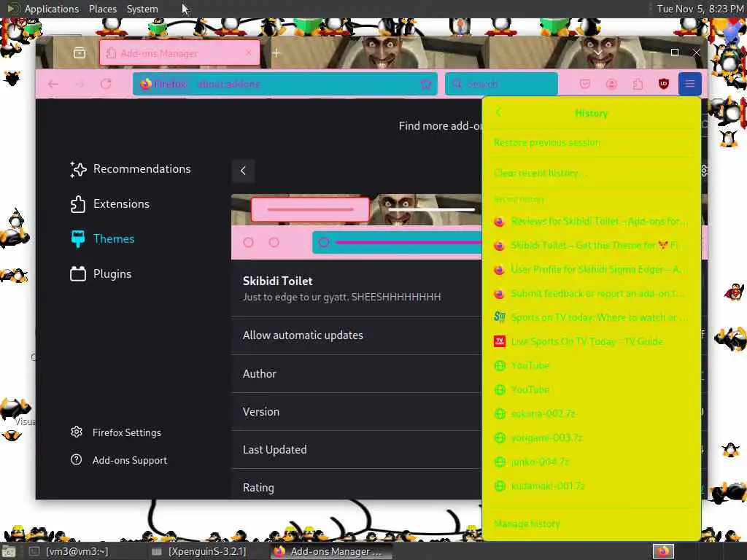Open kudamaki-001.7z history entry
This screenshot has height=560, width=747.
591,486
